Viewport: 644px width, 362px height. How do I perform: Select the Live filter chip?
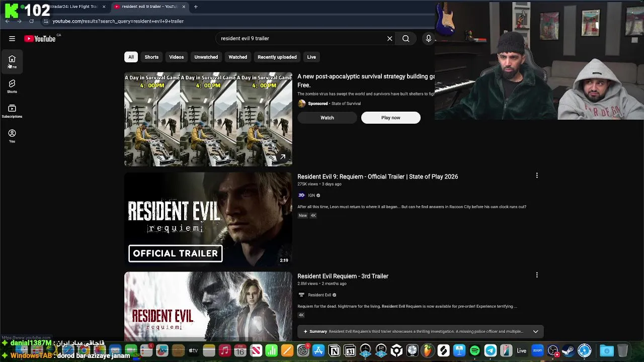click(x=311, y=57)
